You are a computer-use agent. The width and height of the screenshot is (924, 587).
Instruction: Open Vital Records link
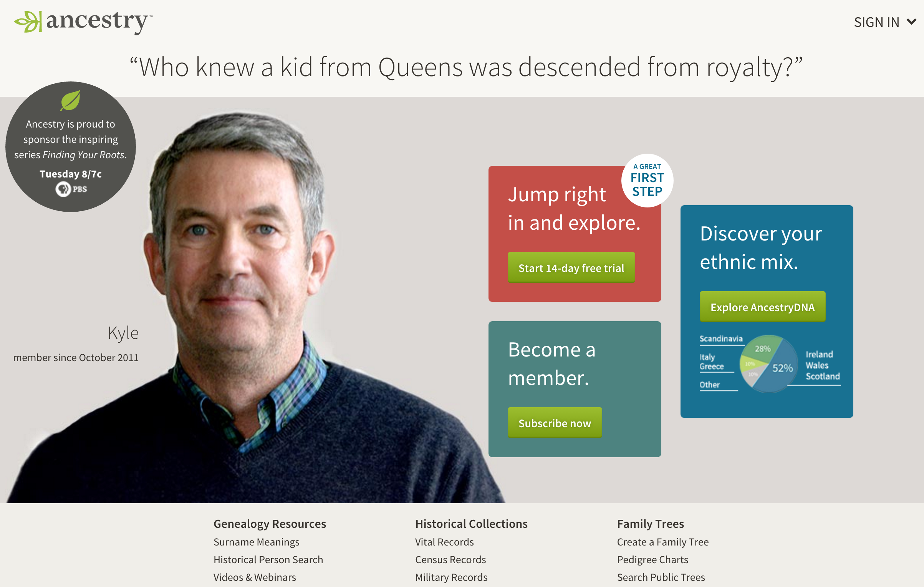click(444, 542)
